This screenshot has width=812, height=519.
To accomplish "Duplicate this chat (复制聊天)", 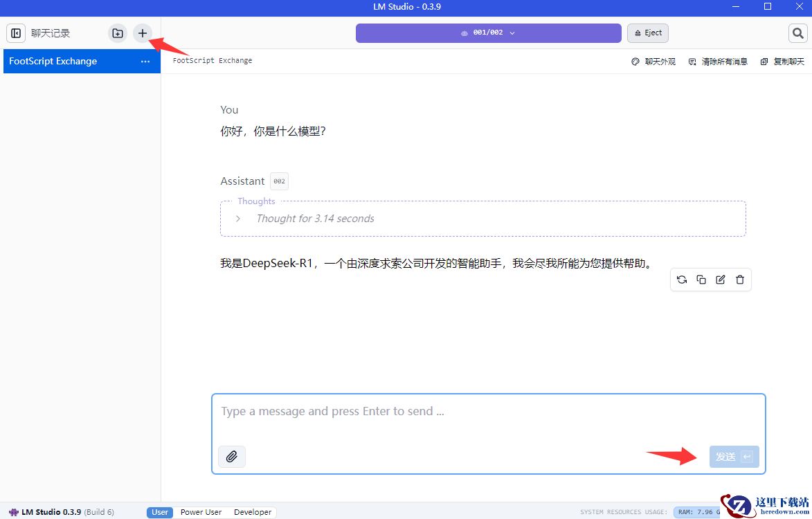I will pyautogui.click(x=782, y=62).
